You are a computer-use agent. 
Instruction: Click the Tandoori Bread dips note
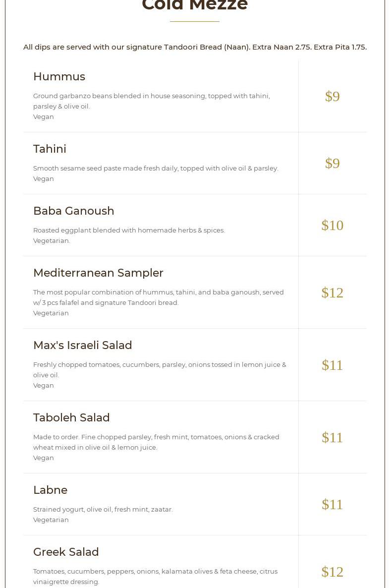(195, 47)
